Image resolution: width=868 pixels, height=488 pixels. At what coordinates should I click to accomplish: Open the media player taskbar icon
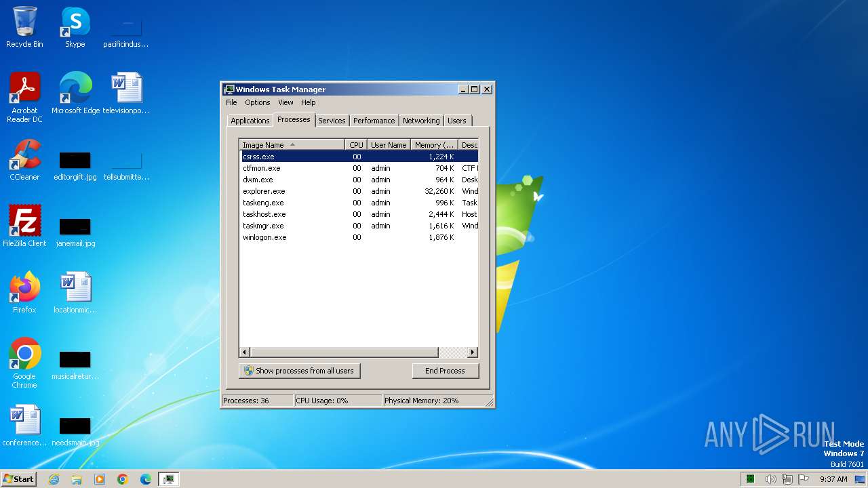(100, 479)
